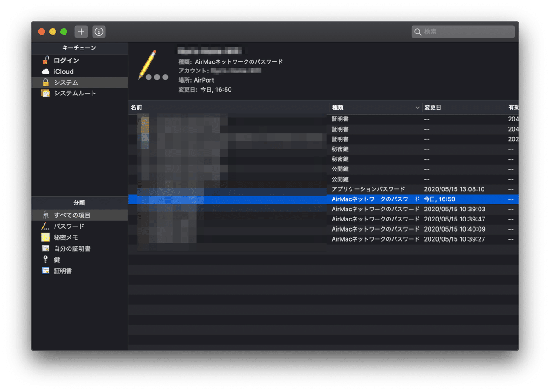Screen dimensions: 550x392
Task: Click the yellow note icon beside 秘密メモ
Action: coord(45,237)
